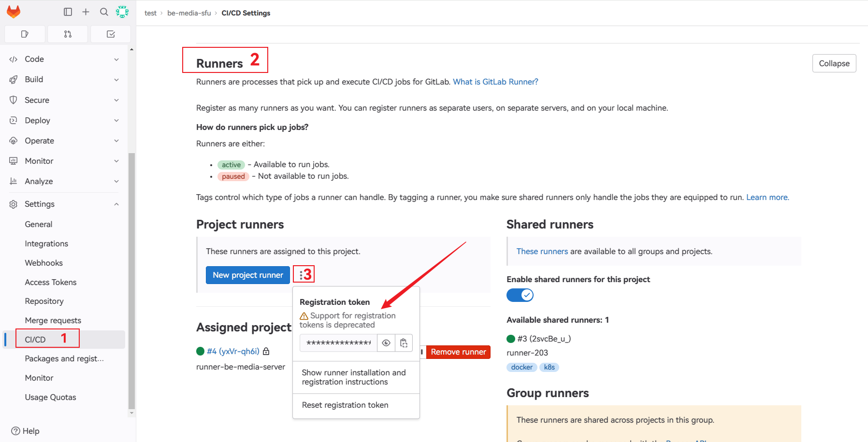Click the sidebar vertical scrollbar
Viewport: 868px width, 442px height.
131,280
